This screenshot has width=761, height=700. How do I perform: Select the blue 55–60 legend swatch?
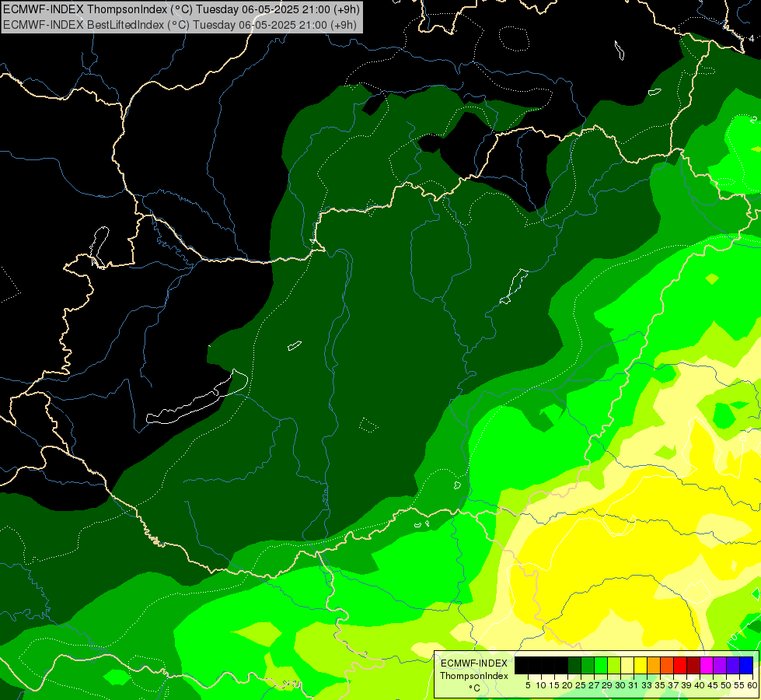tap(746, 666)
